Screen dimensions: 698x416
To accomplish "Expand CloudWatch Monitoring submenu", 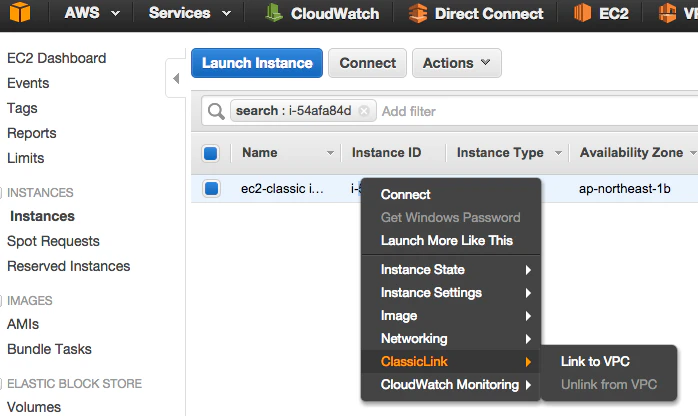I will tap(451, 385).
